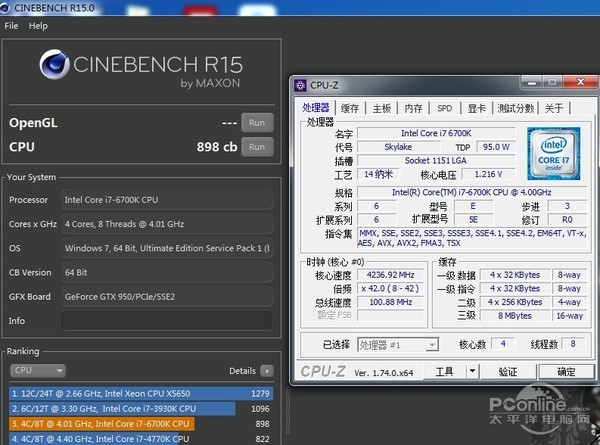600x445 pixels.
Task: Click the CPU-Z title bar icon
Action: point(300,85)
